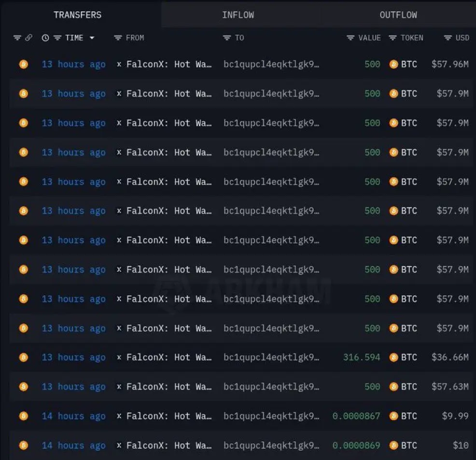
Task: Open FalconX: Hot Wa… sender on the $10 row
Action: coord(169,445)
